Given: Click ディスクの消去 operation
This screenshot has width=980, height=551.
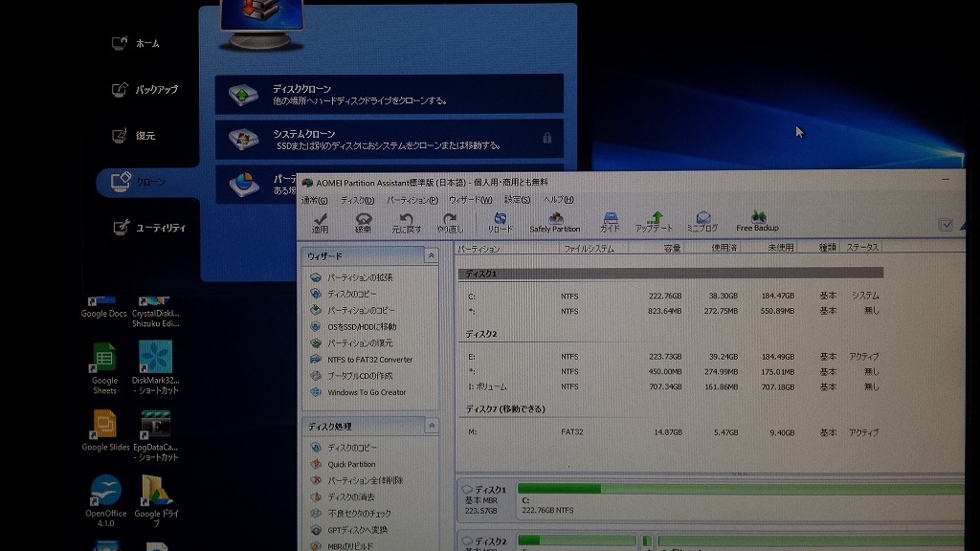Looking at the screenshot, I should pos(344,497).
